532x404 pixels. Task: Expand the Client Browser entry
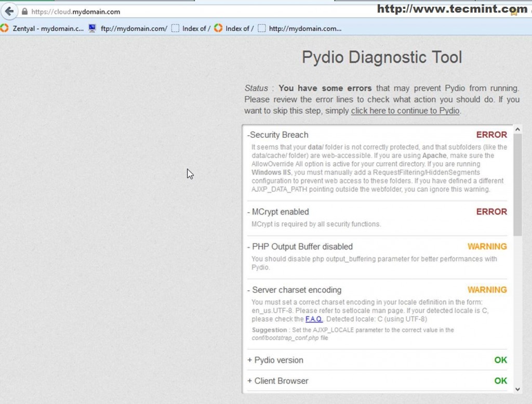click(278, 381)
